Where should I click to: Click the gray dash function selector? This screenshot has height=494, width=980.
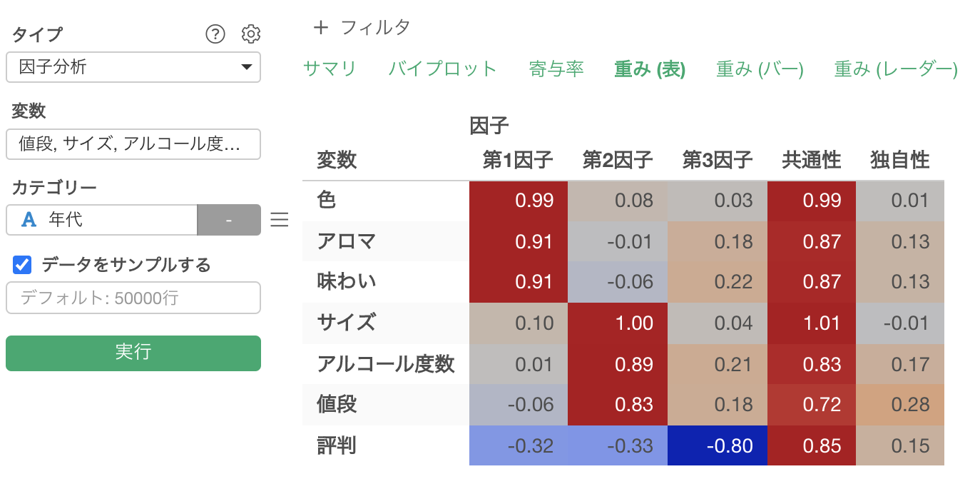(x=229, y=220)
